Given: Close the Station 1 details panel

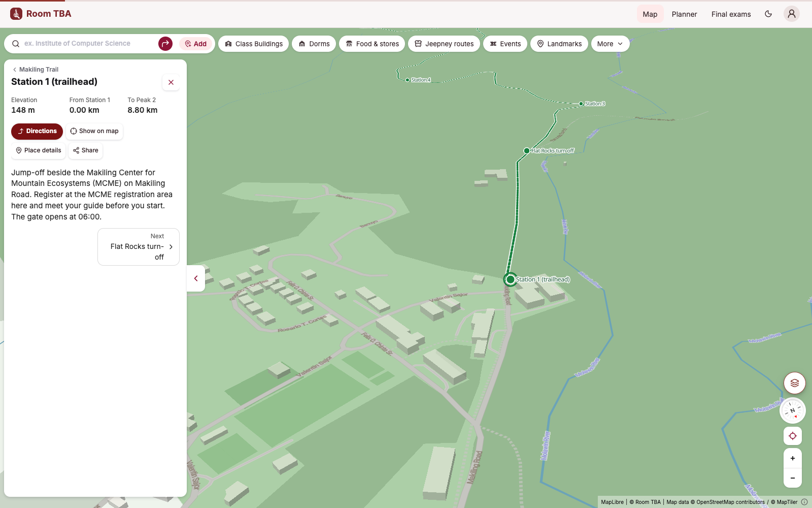Looking at the screenshot, I should pos(171,82).
